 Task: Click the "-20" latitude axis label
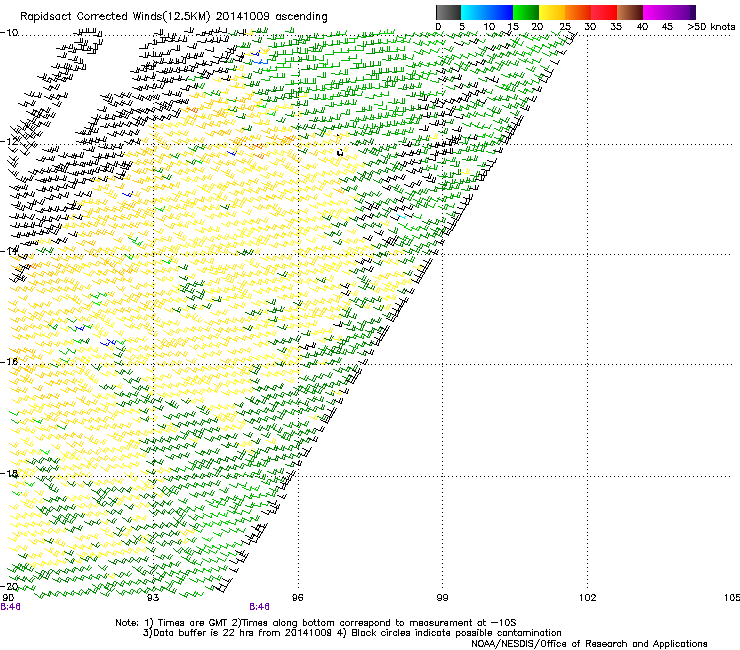click(9, 586)
